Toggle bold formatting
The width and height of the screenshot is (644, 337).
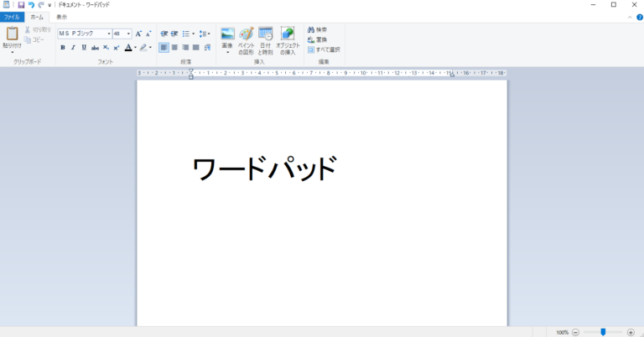tap(63, 48)
